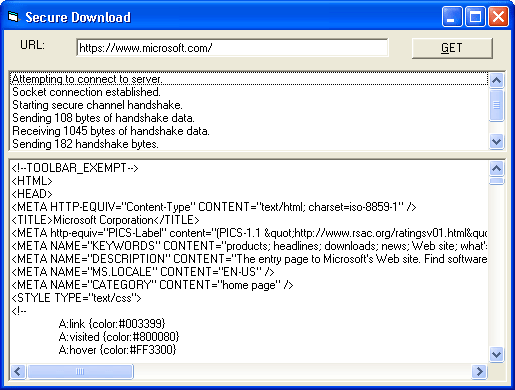Click the '<HTML>' tag line
The height and width of the screenshot is (390, 515).
click(x=32, y=181)
